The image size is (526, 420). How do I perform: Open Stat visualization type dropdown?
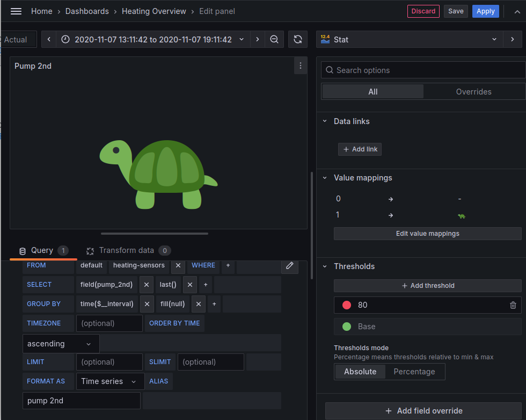click(409, 39)
